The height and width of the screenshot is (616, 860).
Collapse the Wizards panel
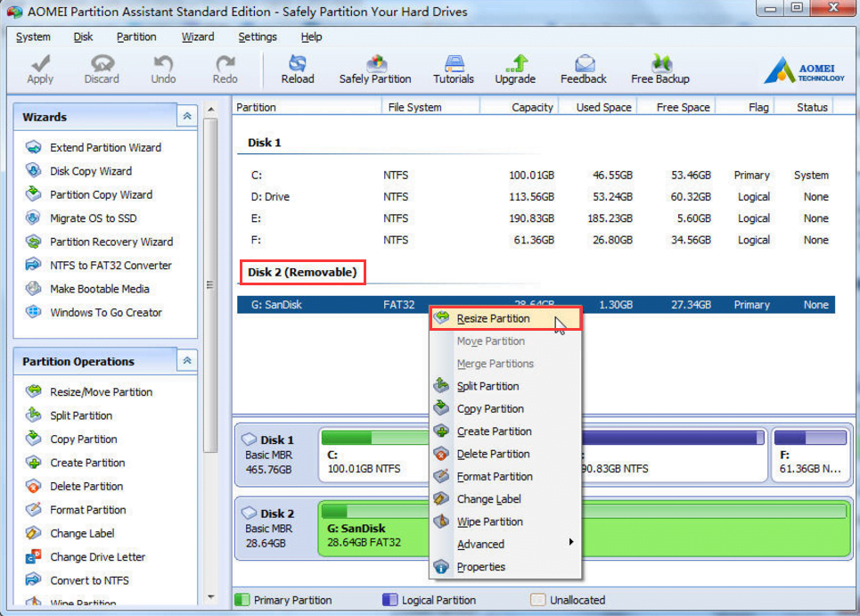187,116
